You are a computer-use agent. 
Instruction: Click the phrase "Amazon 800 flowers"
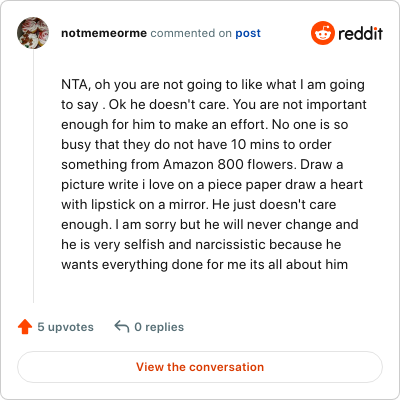229,164
